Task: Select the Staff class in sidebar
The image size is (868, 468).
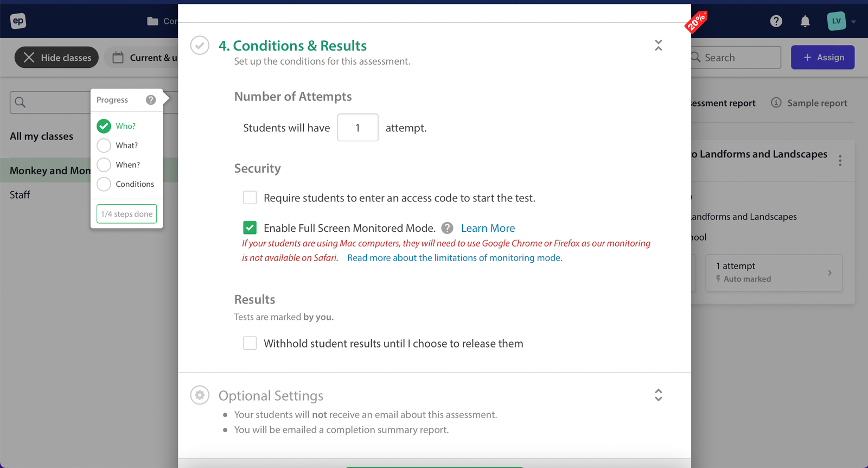Action: 20,195
